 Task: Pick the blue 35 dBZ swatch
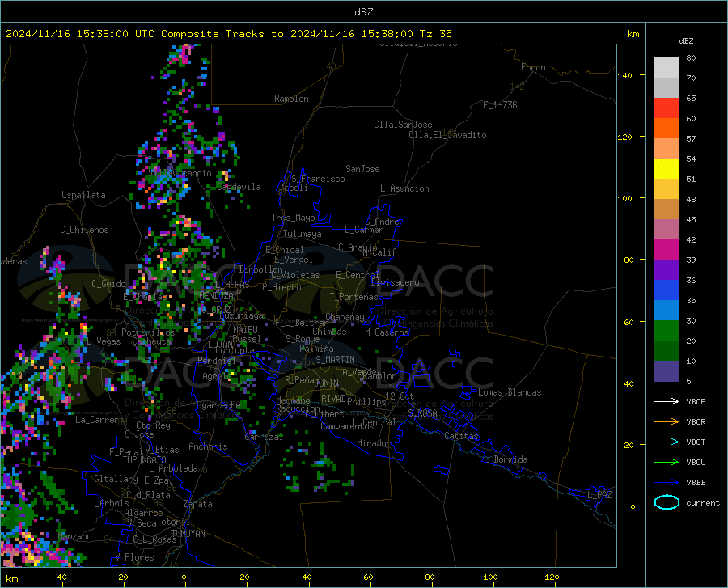667,290
